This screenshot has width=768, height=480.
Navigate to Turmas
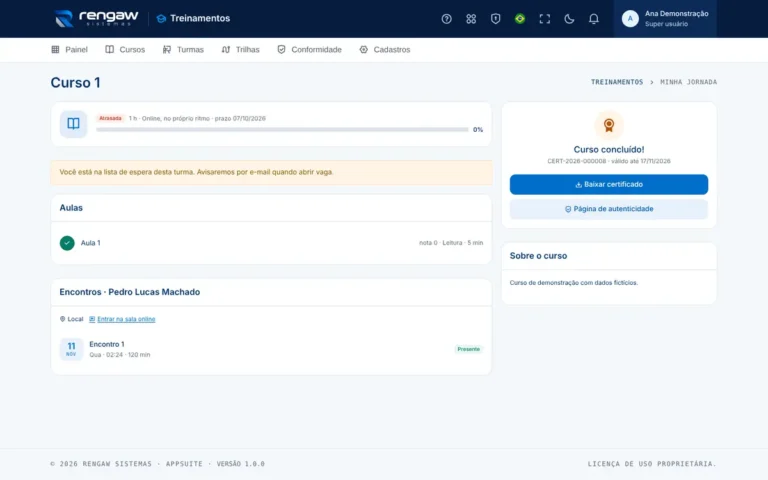[x=183, y=49]
